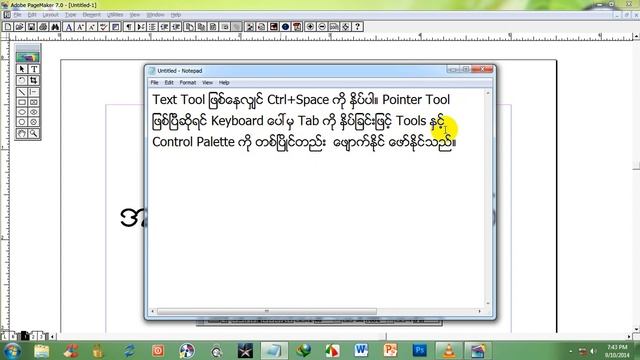Select the Line tool in the toolbox

[x=22, y=92]
